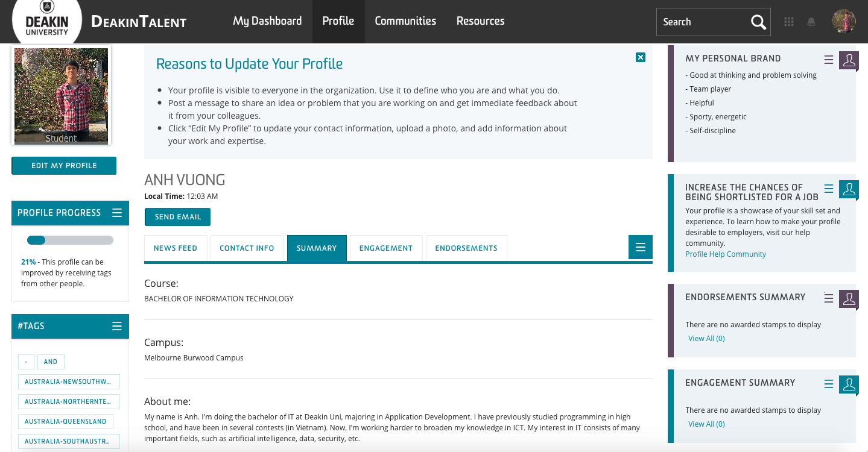Click the Send Email button

177,217
